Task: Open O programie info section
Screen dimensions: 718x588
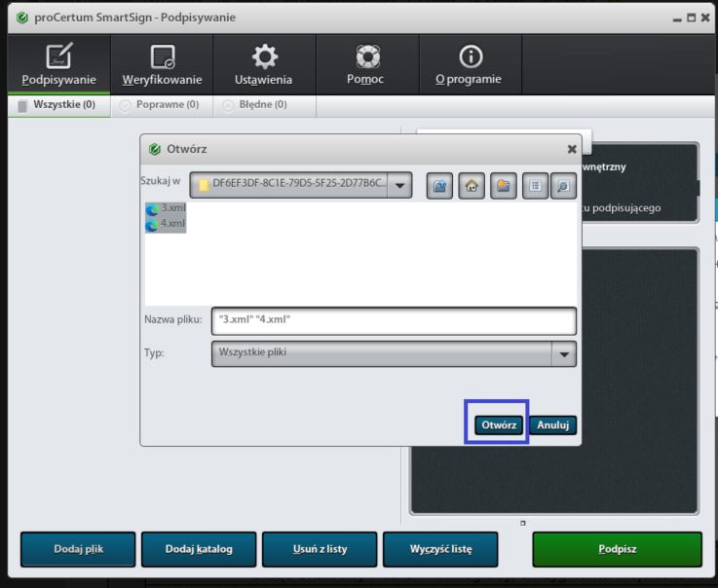Action: coord(471,64)
